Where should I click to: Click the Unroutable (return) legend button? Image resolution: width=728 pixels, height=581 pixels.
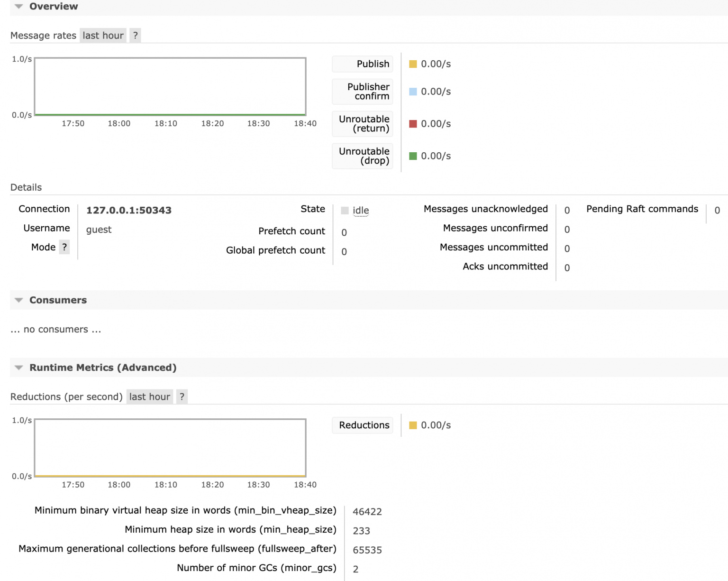click(x=362, y=123)
